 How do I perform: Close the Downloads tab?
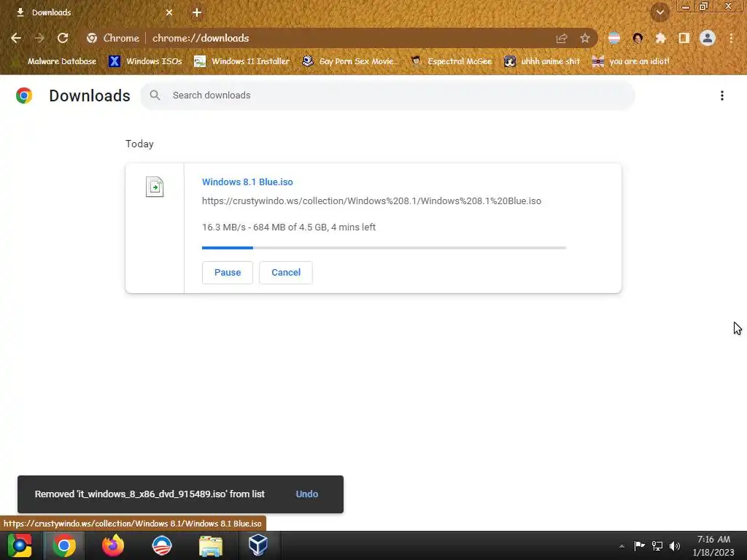pos(169,12)
